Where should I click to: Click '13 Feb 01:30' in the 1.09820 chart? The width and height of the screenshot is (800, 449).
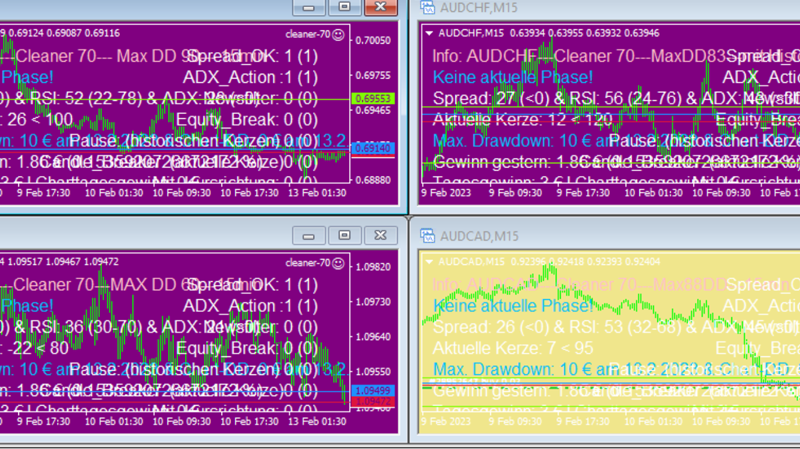317,421
